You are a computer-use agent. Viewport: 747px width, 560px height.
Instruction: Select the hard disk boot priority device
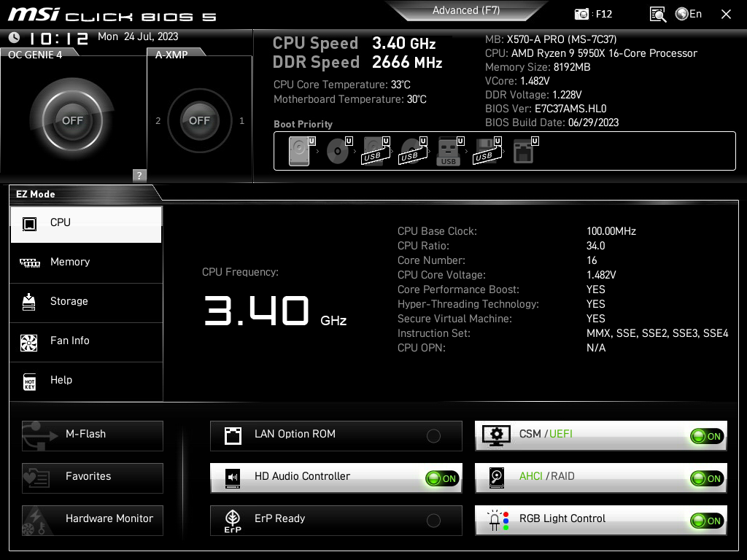click(301, 151)
